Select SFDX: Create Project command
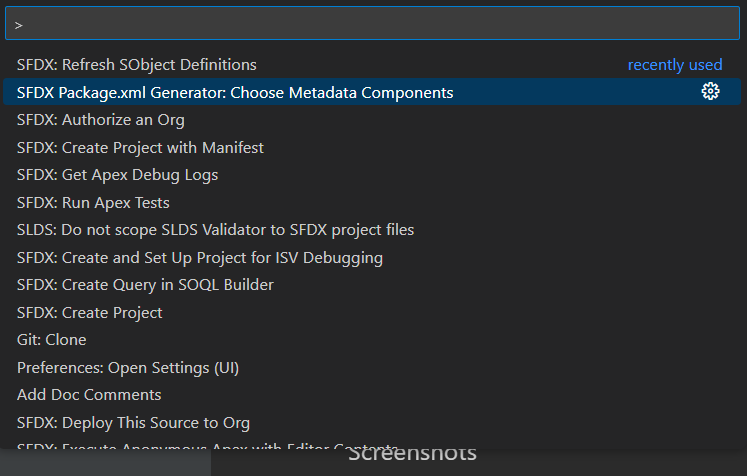Viewport: 747px width, 476px height. pos(372,313)
